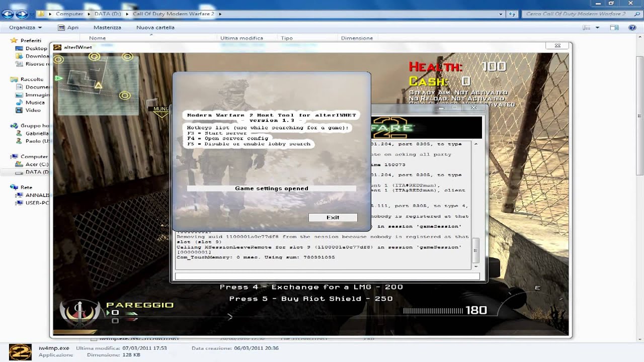Go back with the Explorer back arrow

click(x=8, y=14)
